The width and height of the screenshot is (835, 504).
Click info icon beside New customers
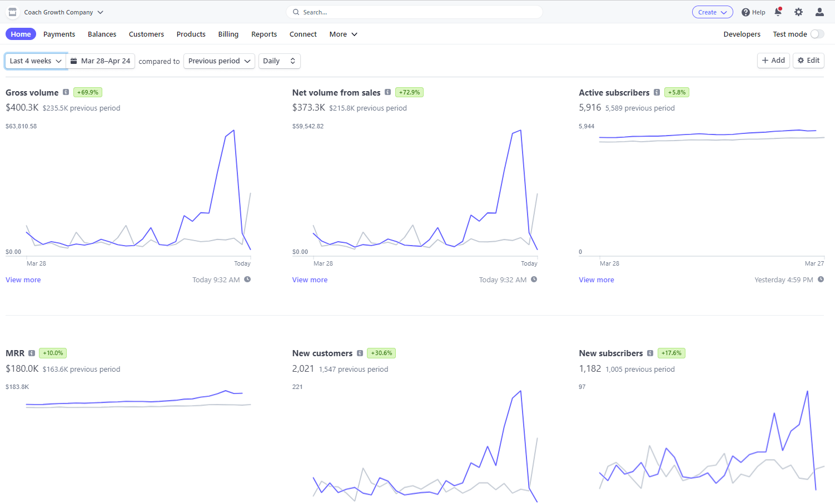click(x=360, y=353)
